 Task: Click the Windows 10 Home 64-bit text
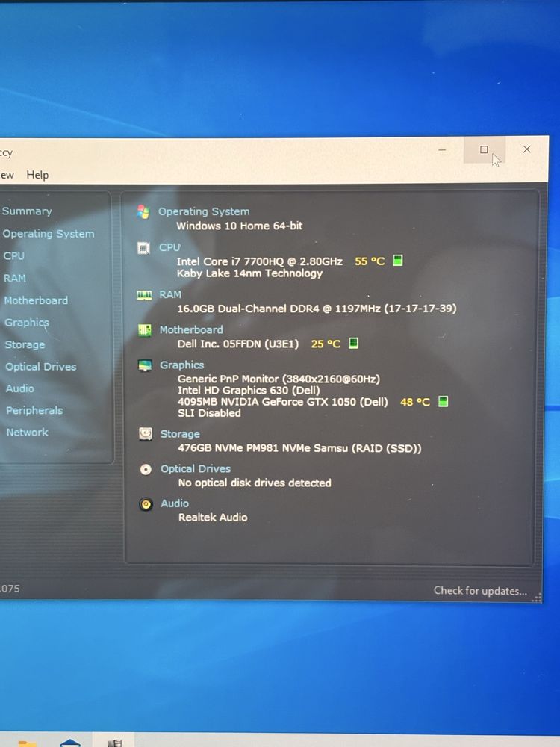coord(240,226)
